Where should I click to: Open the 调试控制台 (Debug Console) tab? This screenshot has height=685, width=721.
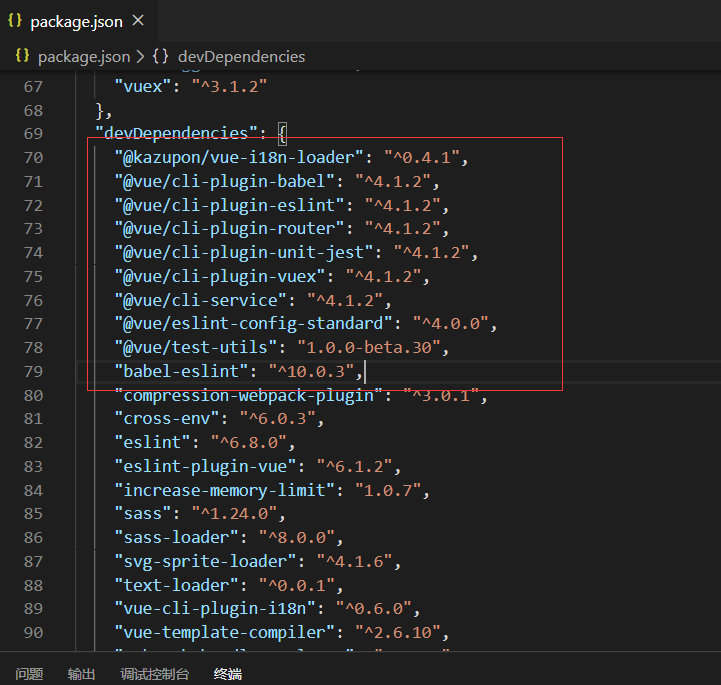click(154, 674)
